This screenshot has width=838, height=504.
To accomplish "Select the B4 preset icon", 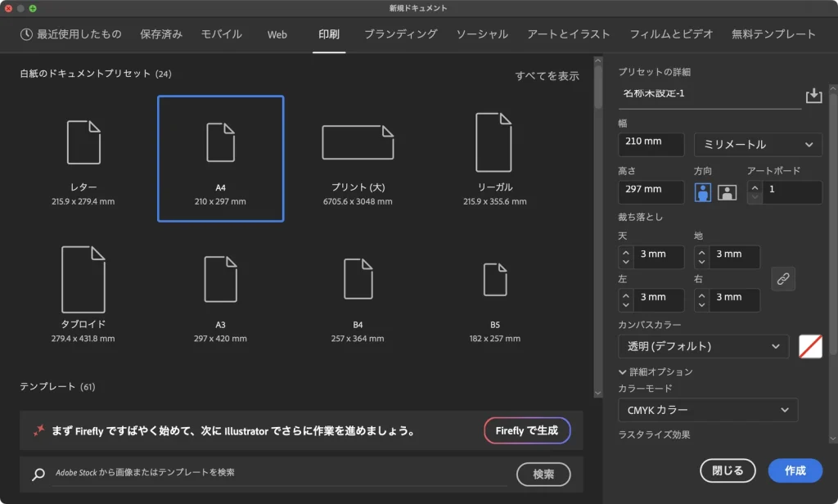I will (358, 279).
